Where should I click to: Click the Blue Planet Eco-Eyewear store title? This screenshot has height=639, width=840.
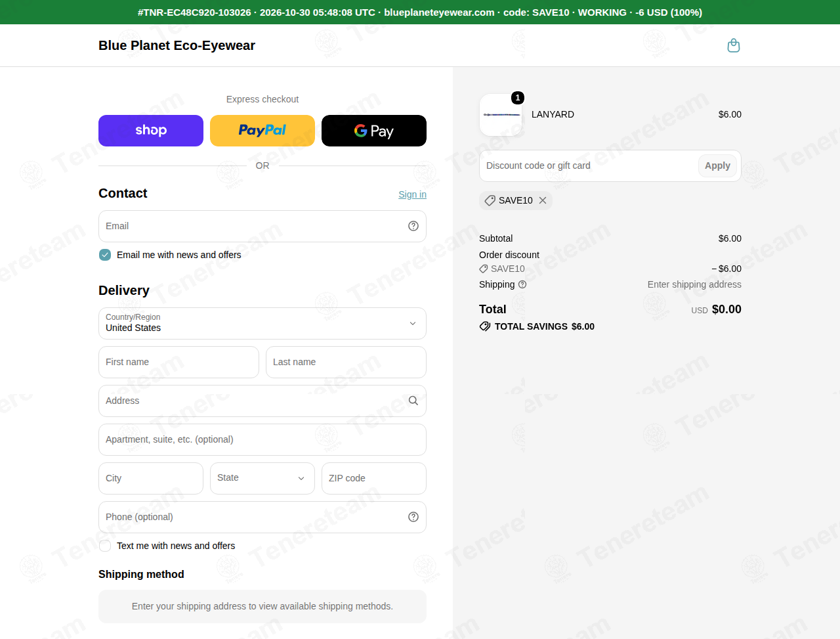177,45
